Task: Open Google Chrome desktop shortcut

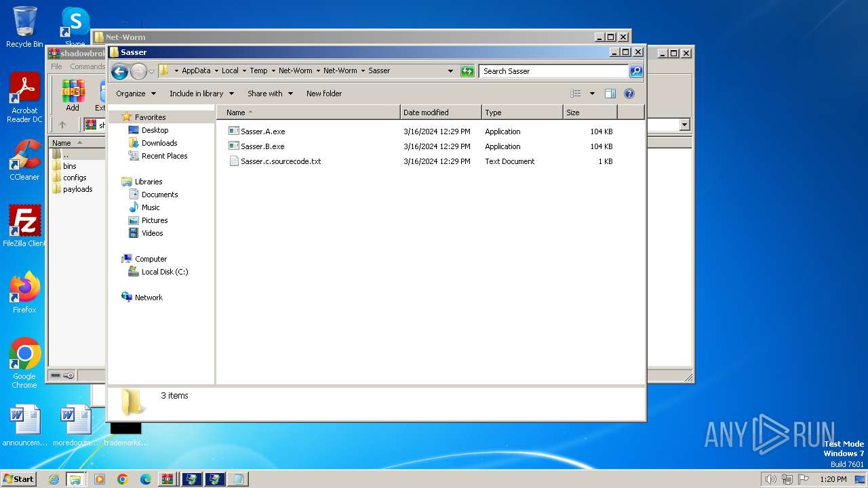Action: pyautogui.click(x=24, y=363)
